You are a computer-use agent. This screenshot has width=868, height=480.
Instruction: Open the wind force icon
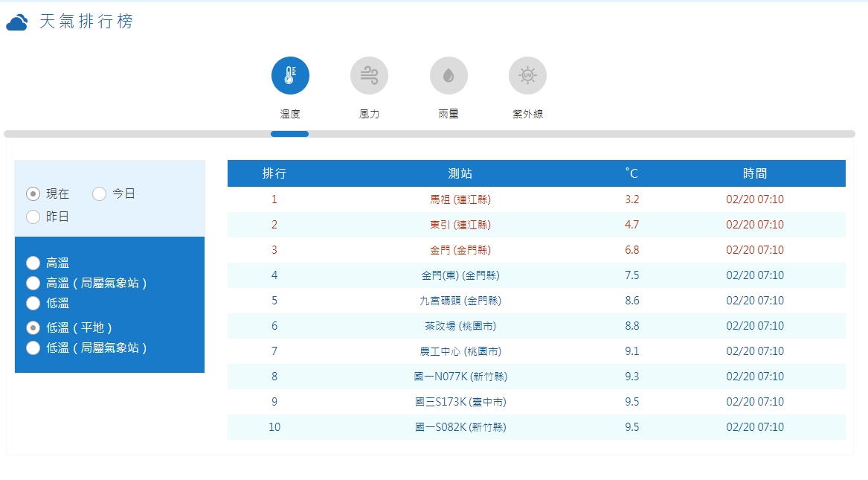point(369,75)
